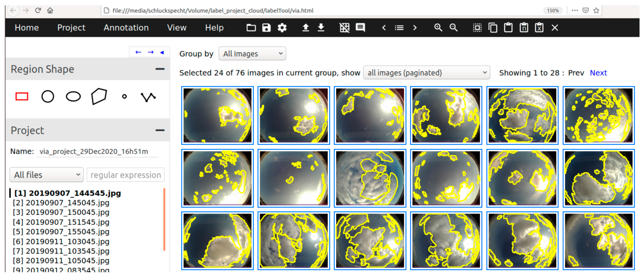
Task: Select the polygon region shape tool
Action: pos(99,96)
